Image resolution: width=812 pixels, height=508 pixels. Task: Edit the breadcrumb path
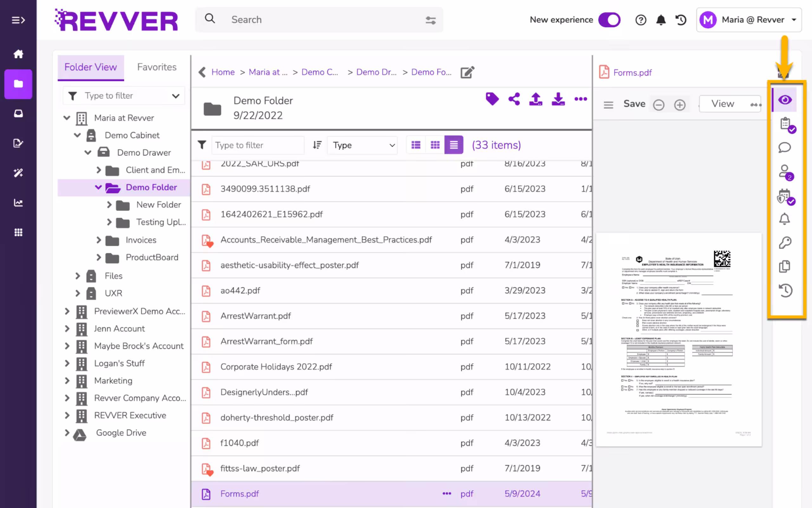(467, 72)
